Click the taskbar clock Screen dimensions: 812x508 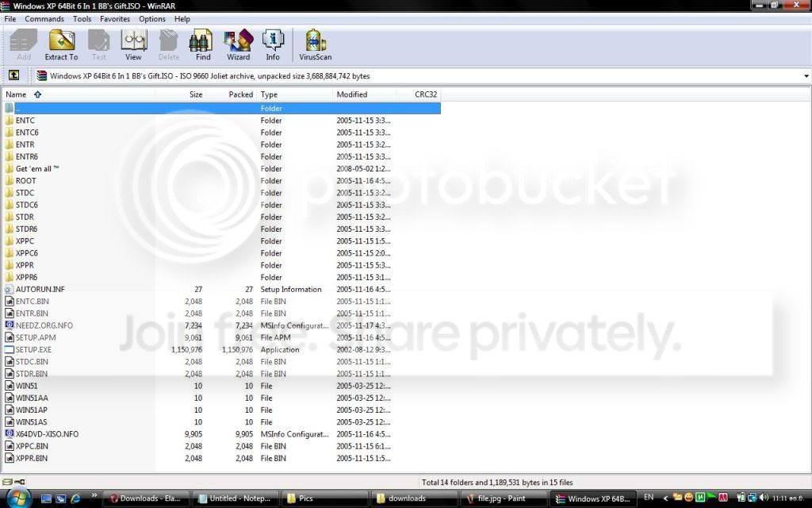click(x=787, y=498)
